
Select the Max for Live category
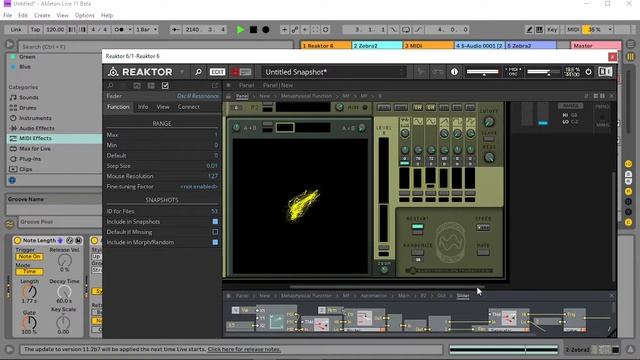[x=35, y=149]
